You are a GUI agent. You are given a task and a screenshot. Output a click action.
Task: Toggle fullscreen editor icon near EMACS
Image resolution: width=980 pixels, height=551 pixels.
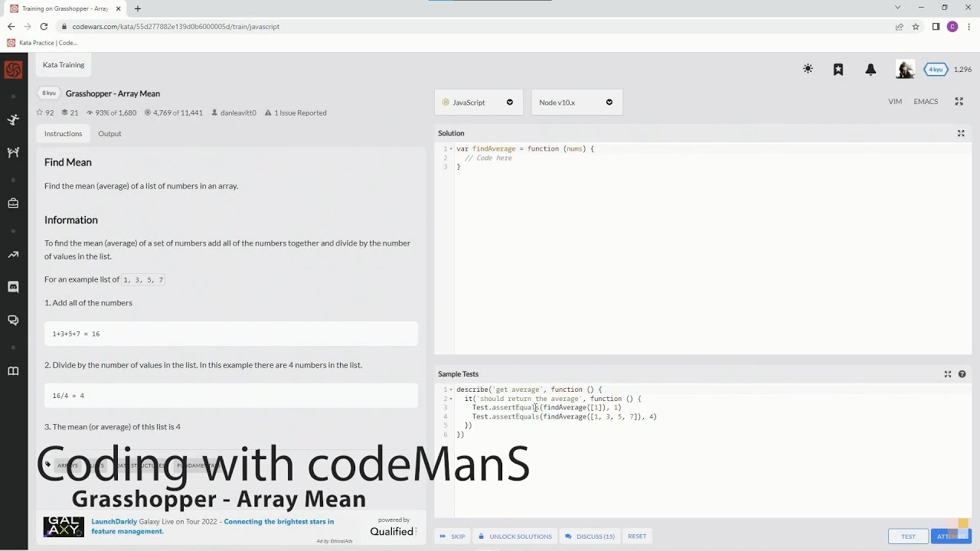[x=959, y=102]
